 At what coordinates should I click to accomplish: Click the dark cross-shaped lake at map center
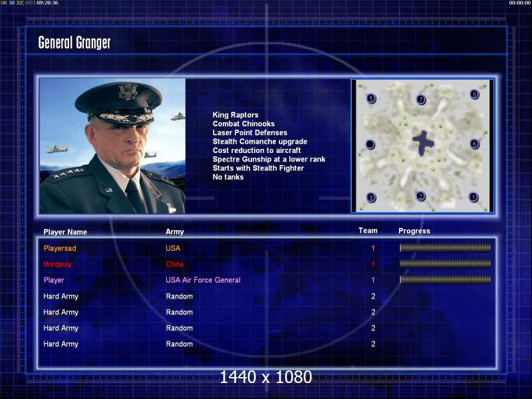(x=423, y=142)
